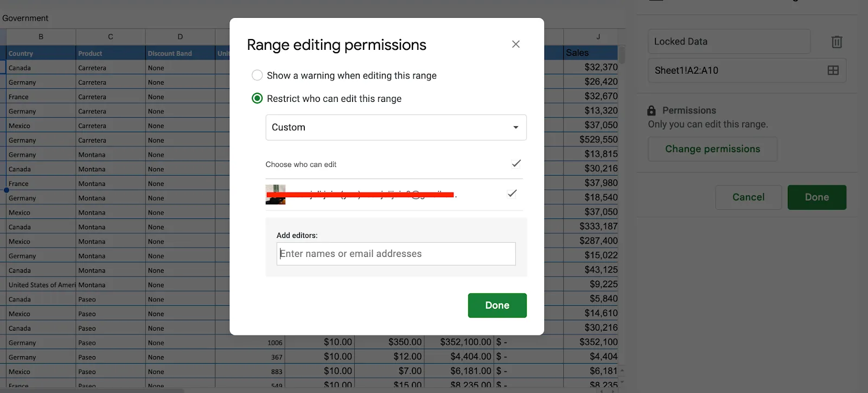Viewport: 868px width, 393px height.
Task: Select column D header
Action: coord(180,37)
